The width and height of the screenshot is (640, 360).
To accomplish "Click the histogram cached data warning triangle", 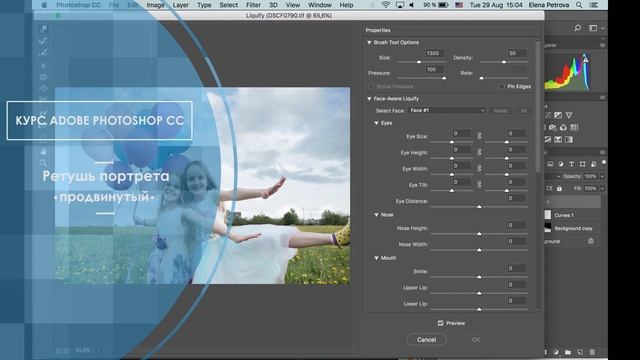I will pyautogui.click(x=585, y=59).
